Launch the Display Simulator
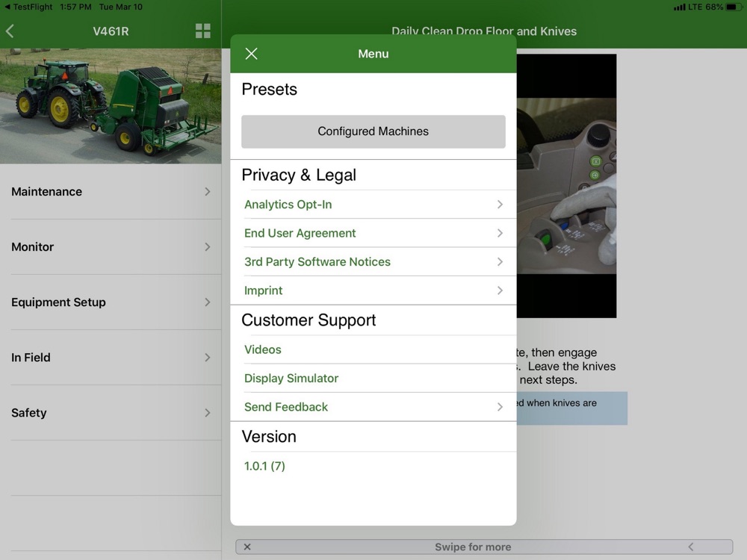Image resolution: width=747 pixels, height=560 pixels. 291,379
